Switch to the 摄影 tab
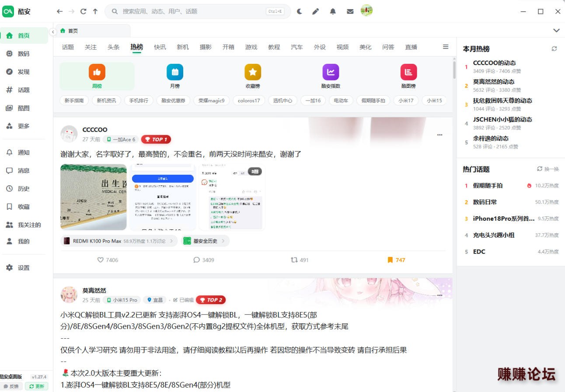The height and width of the screenshot is (392, 565). 206,47
